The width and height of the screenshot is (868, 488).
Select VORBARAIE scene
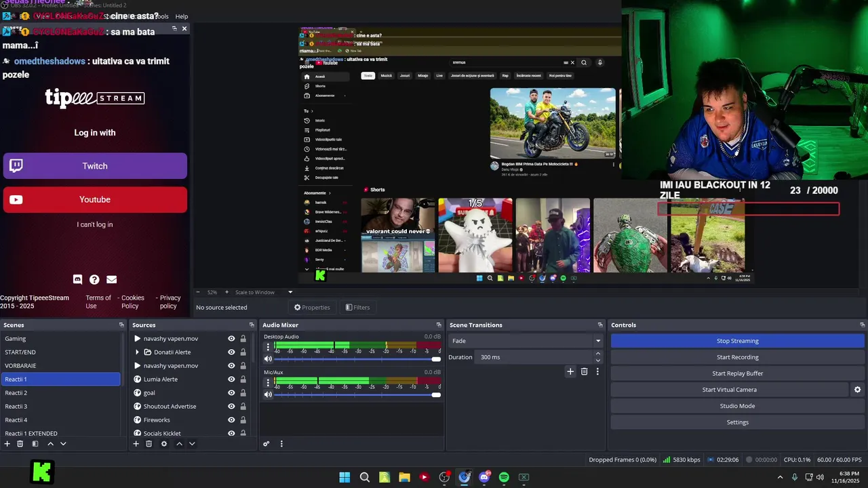tap(61, 366)
